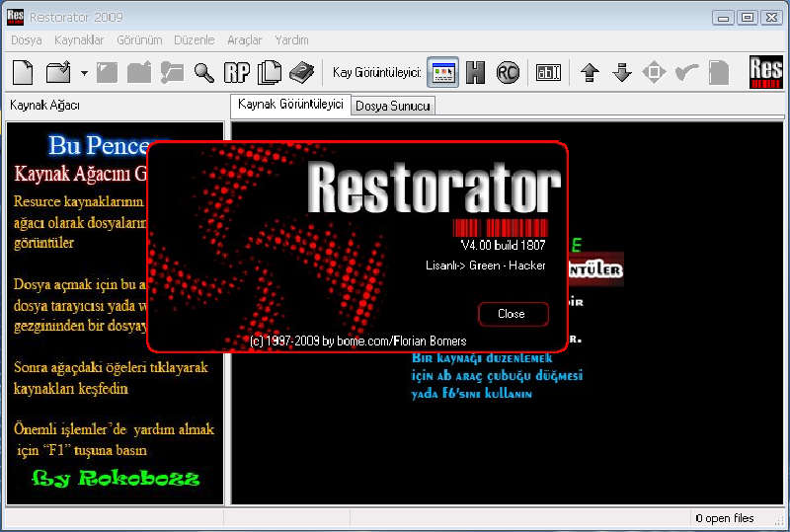
Task: Click the book Help icon
Action: tap(301, 72)
